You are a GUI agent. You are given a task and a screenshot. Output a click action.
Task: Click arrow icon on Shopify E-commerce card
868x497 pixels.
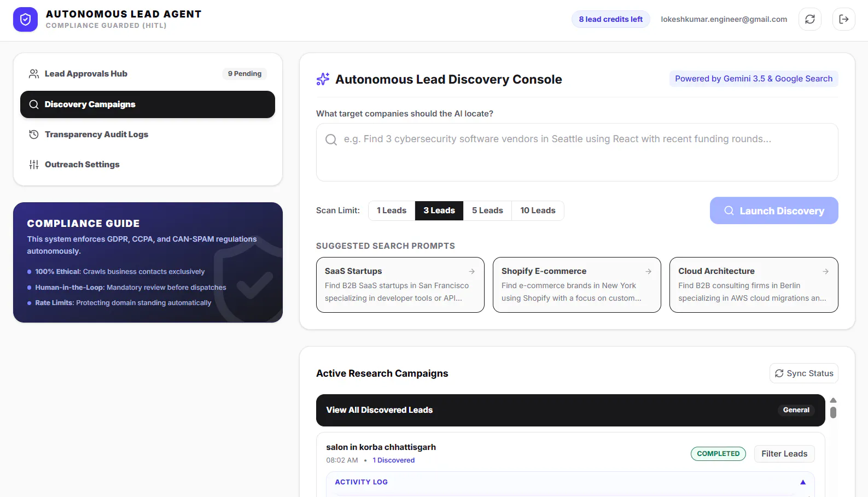pyautogui.click(x=648, y=271)
